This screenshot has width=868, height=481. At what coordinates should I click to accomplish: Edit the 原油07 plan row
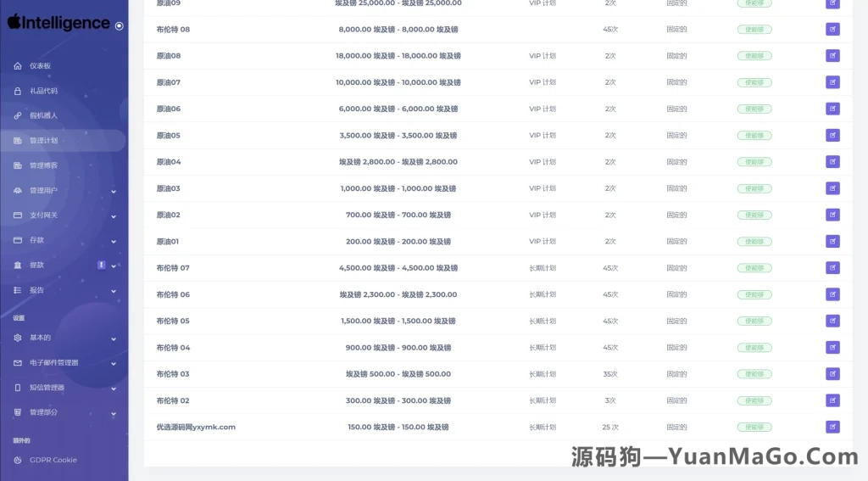point(832,82)
